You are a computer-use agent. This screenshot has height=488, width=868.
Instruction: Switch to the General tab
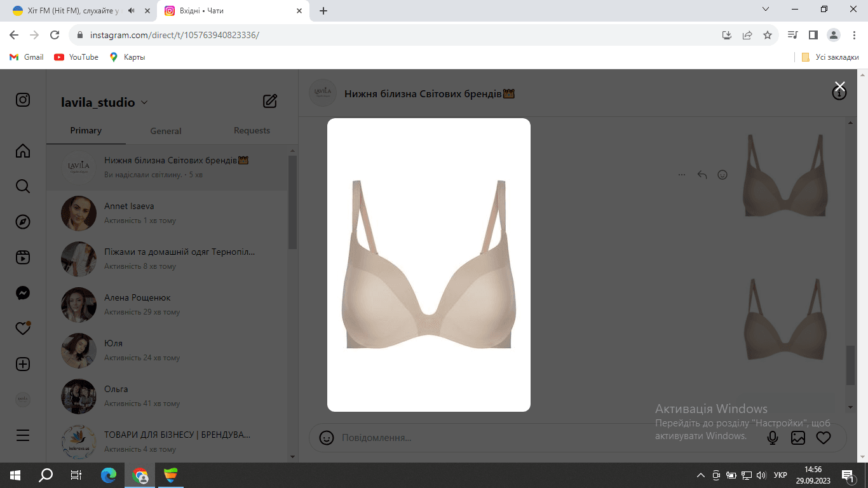coord(166,130)
